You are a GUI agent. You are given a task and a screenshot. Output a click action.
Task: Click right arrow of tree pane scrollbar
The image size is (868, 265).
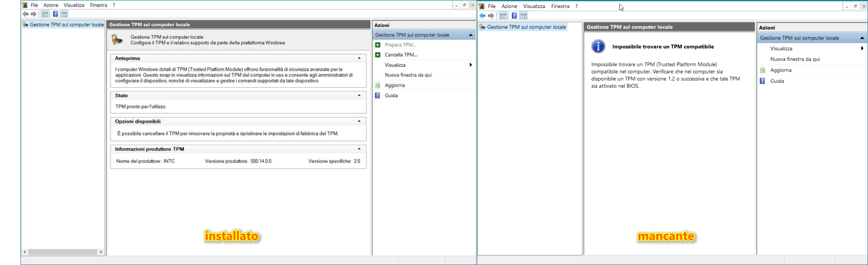coord(101,252)
